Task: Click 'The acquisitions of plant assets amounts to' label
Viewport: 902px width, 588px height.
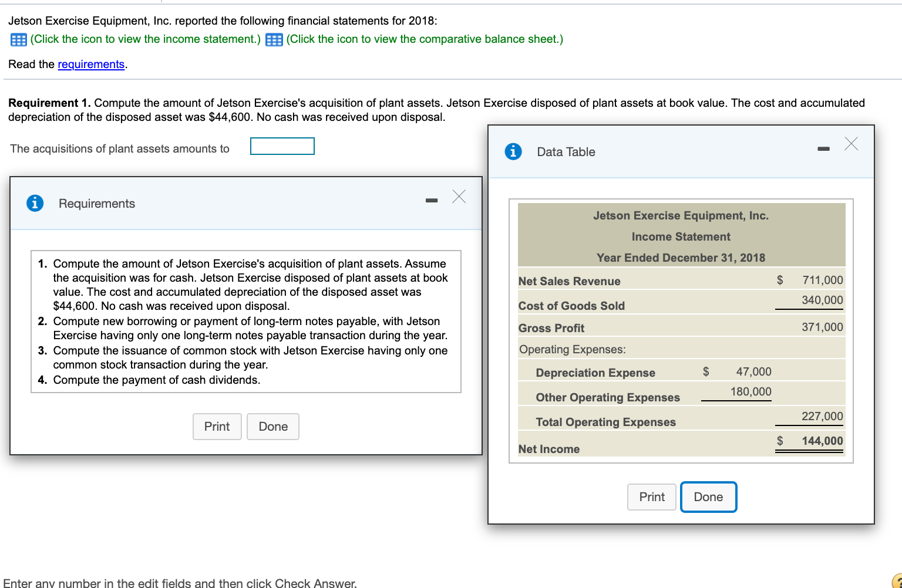Action: (120, 149)
